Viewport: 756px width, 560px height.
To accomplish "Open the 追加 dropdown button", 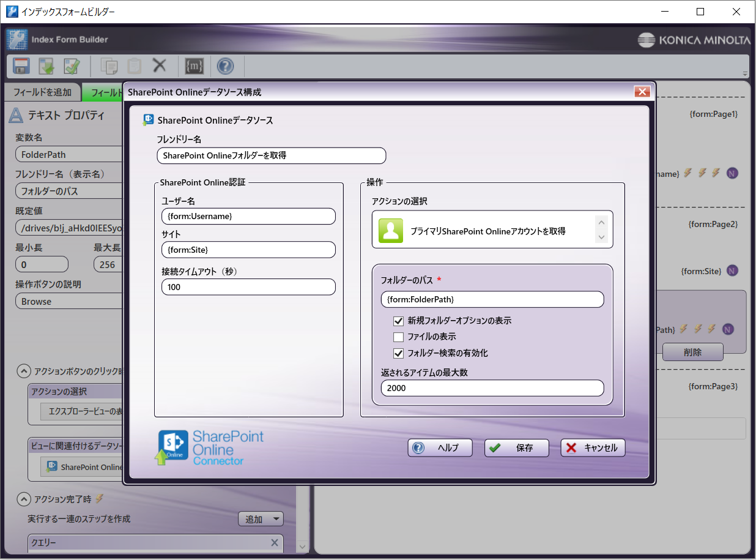I will tap(261, 519).
